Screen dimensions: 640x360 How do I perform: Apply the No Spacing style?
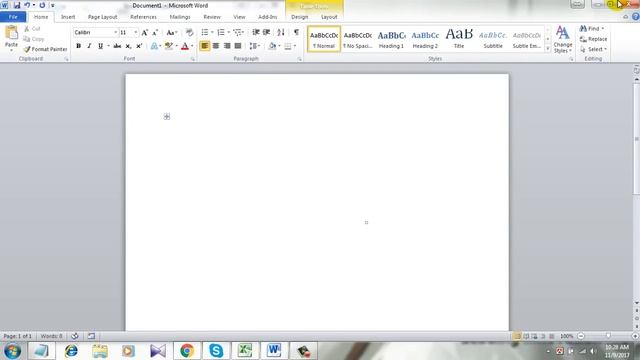[358, 39]
